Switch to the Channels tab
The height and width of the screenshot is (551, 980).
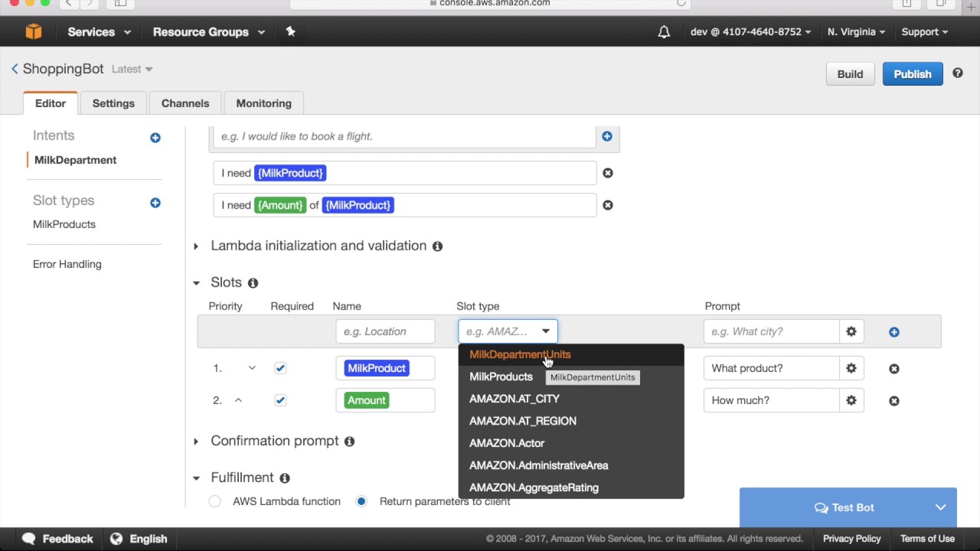click(185, 103)
